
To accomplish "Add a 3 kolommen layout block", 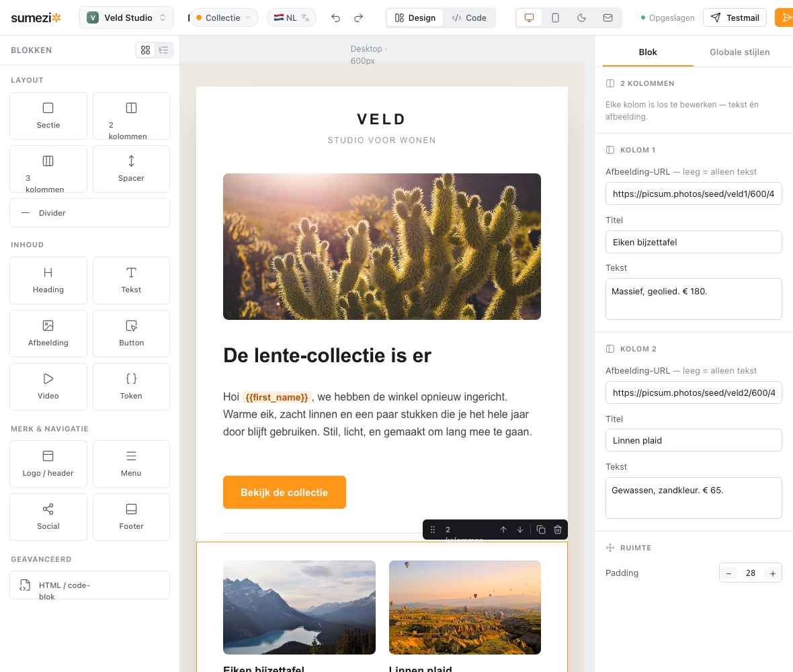I will tap(48, 169).
